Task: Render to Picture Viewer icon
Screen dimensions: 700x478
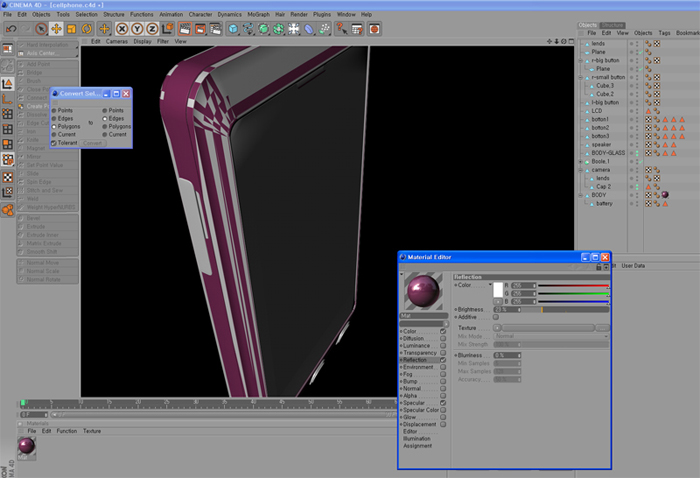Action: [x=200, y=29]
